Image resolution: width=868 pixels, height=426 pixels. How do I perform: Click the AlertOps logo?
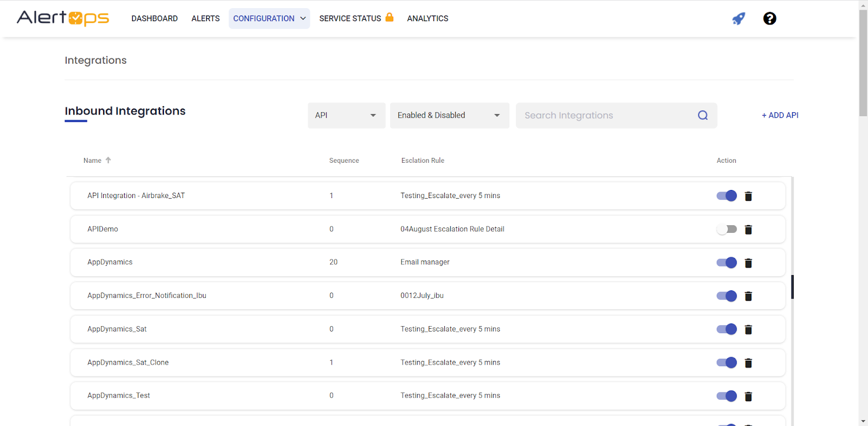[63, 18]
